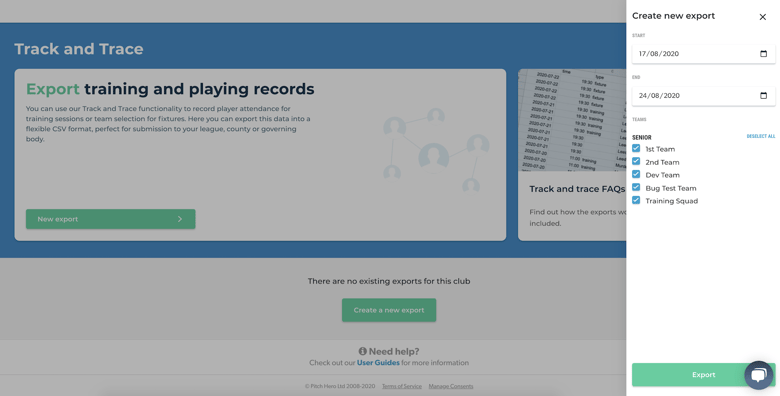780x396 pixels.
Task: Click end date field 24/08/2020
Action: coord(703,96)
